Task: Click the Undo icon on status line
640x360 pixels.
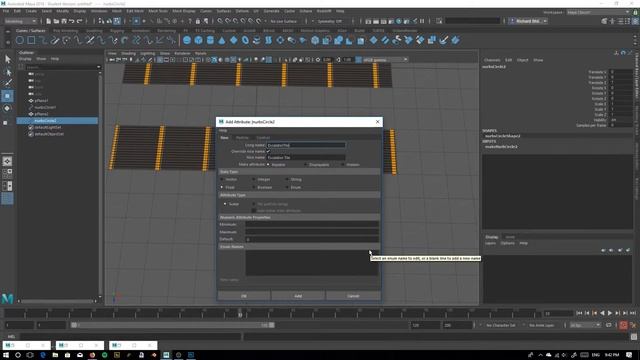Action: pyautogui.click(x=72, y=21)
